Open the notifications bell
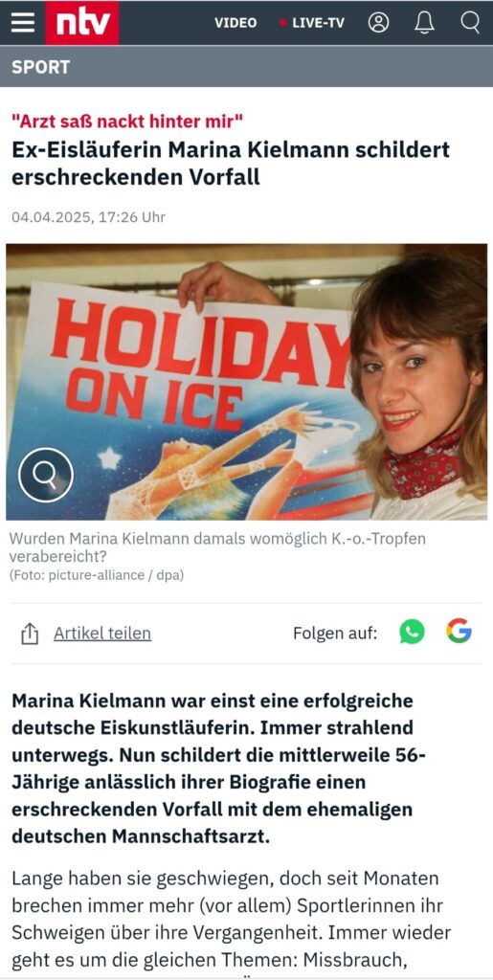The height and width of the screenshot is (980, 493). click(424, 23)
